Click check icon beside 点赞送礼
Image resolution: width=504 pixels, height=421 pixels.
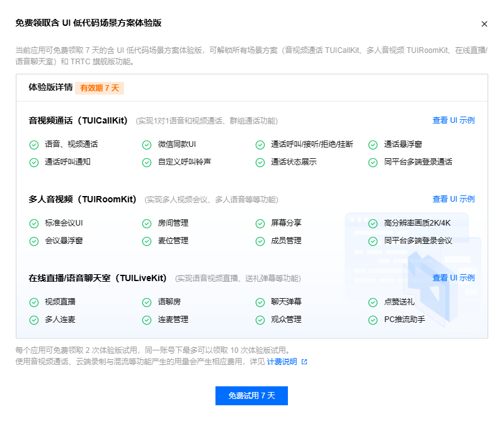(373, 303)
